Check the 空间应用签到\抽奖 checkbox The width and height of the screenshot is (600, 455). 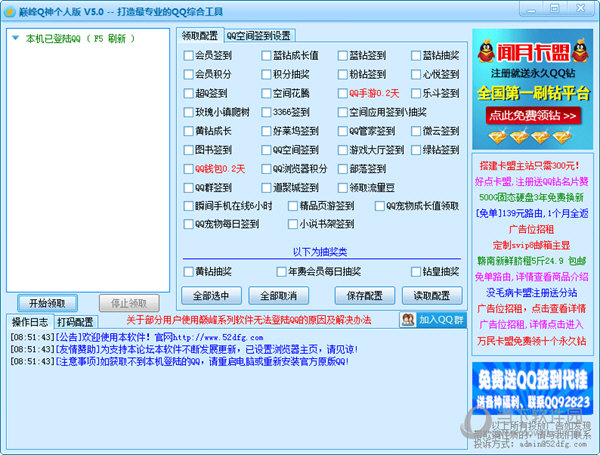(x=342, y=112)
